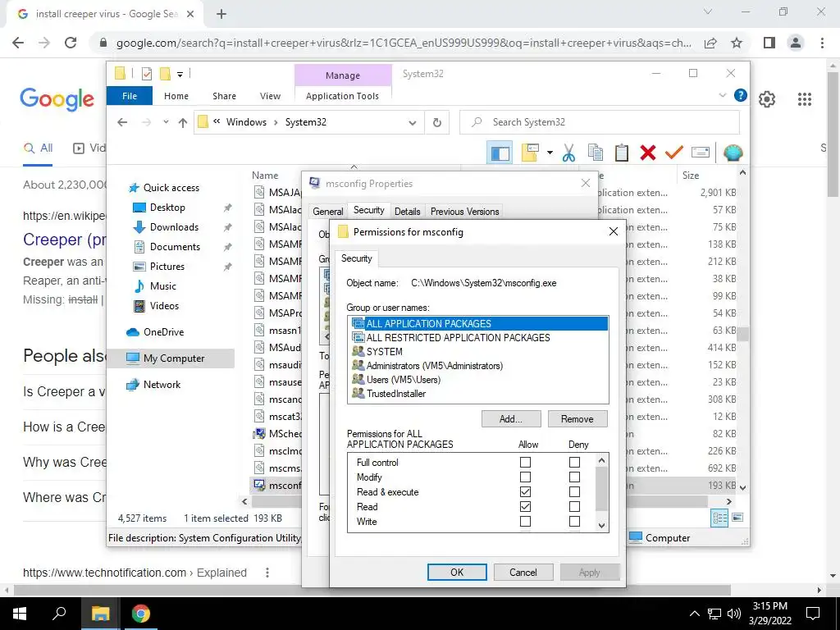
Task: Switch to Previous Versions tab
Action: [464, 212]
